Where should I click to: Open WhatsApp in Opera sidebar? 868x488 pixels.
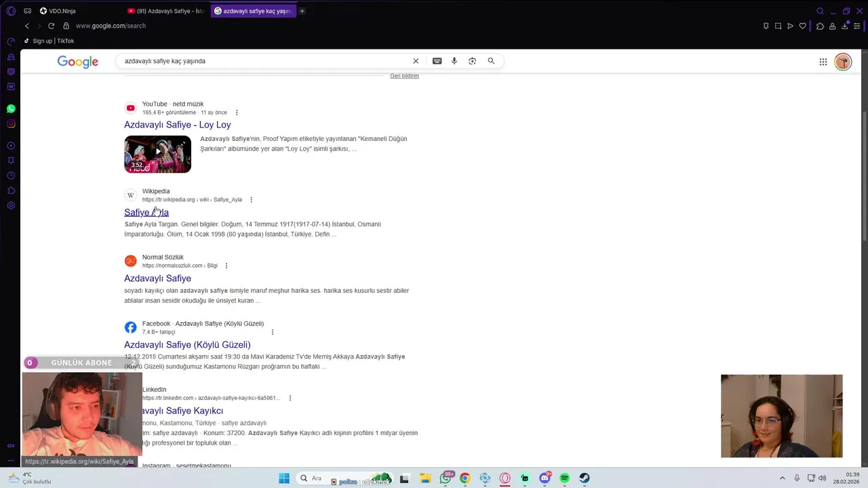click(11, 108)
